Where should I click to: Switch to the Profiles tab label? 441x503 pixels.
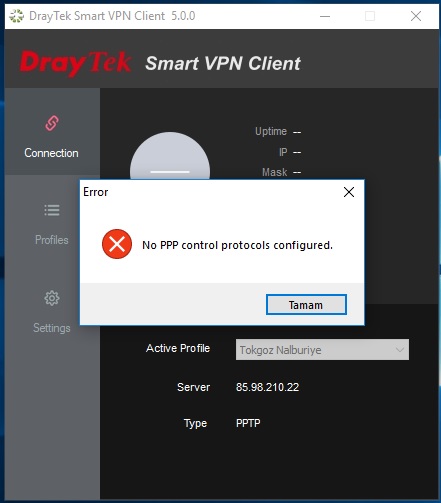tap(52, 240)
